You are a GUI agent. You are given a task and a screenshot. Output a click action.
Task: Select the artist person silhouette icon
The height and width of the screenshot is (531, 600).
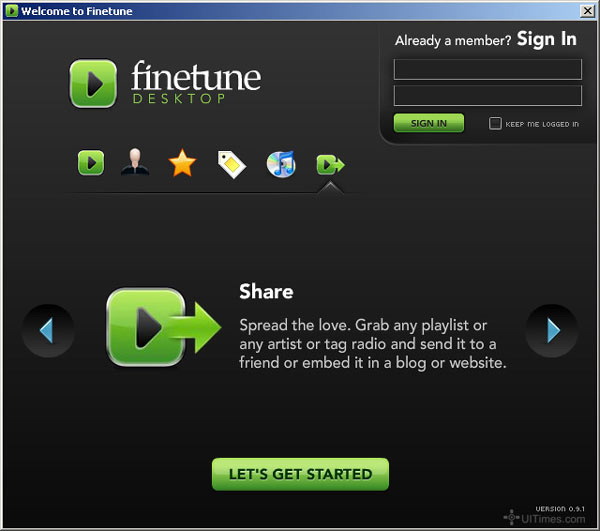coord(135,162)
